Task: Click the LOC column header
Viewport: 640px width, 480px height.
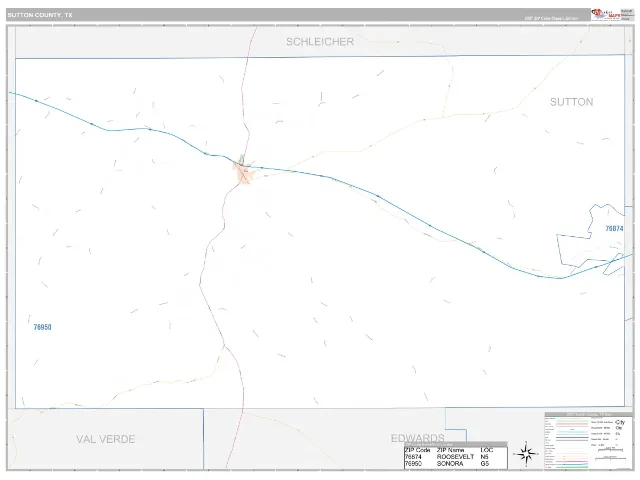Action: tap(487, 450)
